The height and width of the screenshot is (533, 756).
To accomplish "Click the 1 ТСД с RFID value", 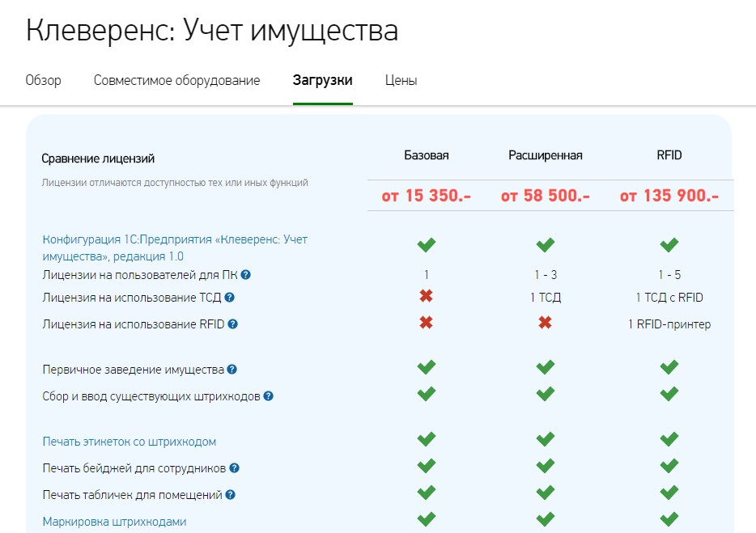I will [x=669, y=298].
